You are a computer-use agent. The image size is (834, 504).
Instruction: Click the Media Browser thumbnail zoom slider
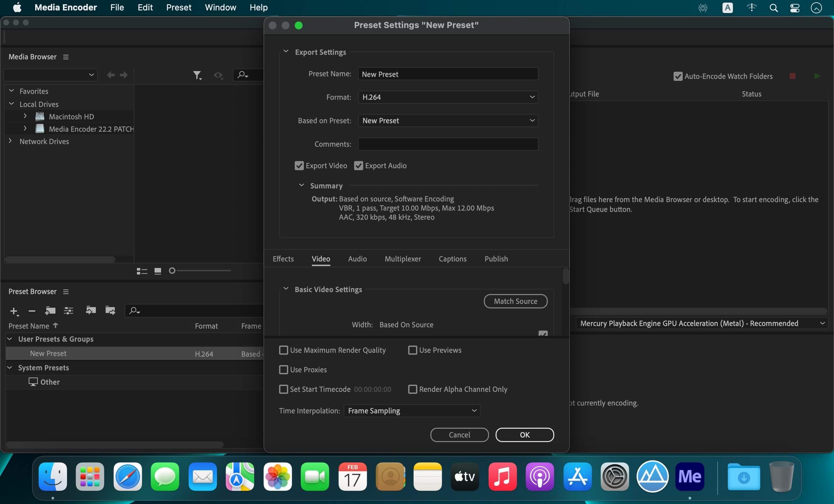(x=200, y=271)
